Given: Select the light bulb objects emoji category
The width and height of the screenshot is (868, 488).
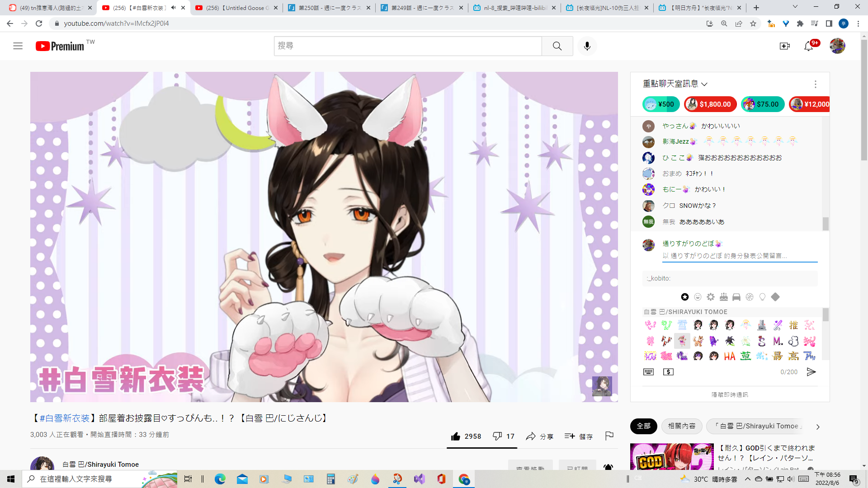Looking at the screenshot, I should coord(763,297).
